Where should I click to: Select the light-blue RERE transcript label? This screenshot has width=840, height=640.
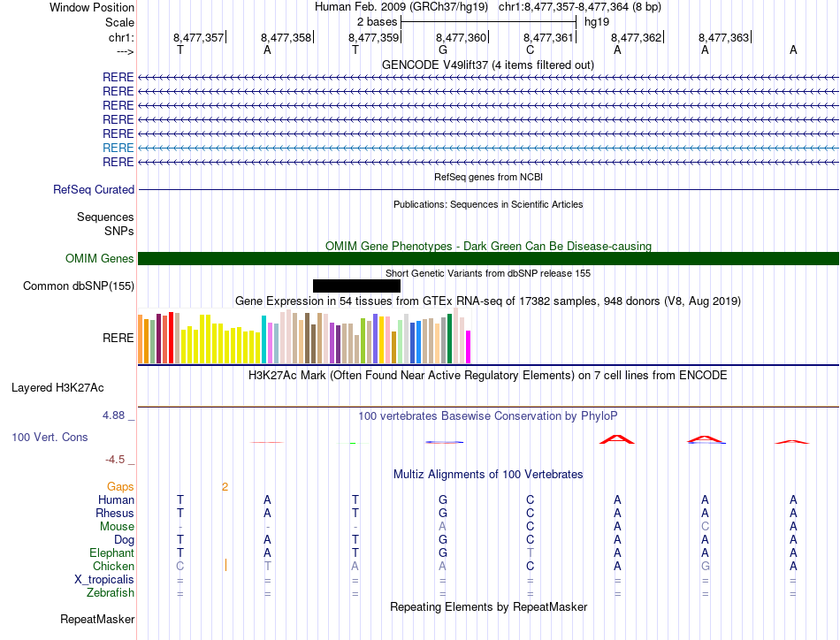point(118,148)
